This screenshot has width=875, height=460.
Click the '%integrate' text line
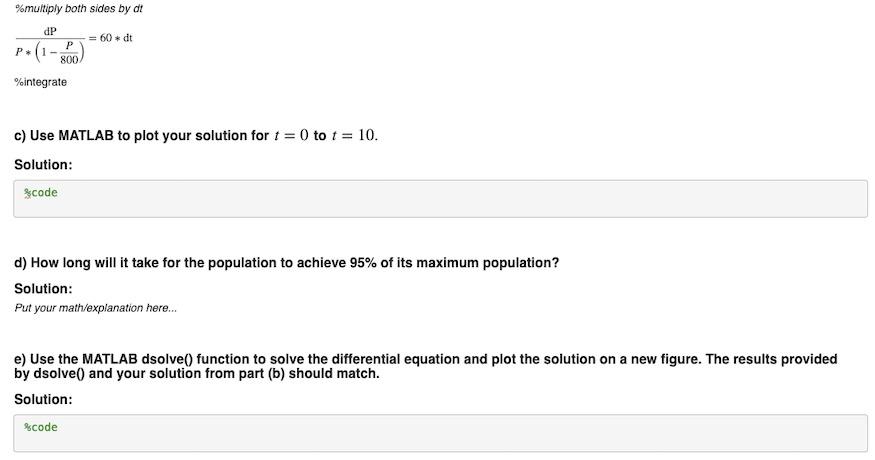click(41, 82)
